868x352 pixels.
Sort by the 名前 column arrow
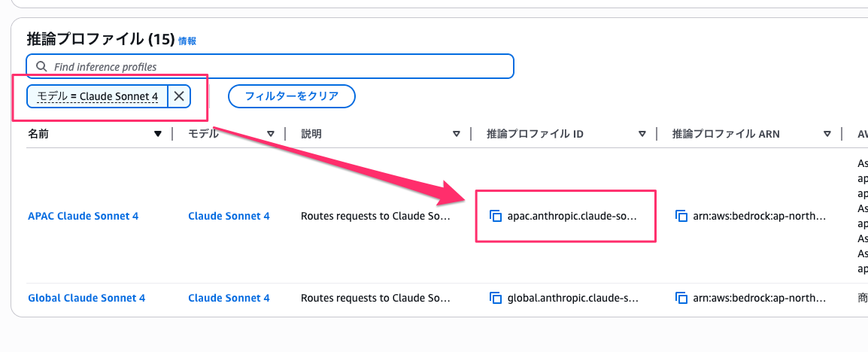pos(158,134)
